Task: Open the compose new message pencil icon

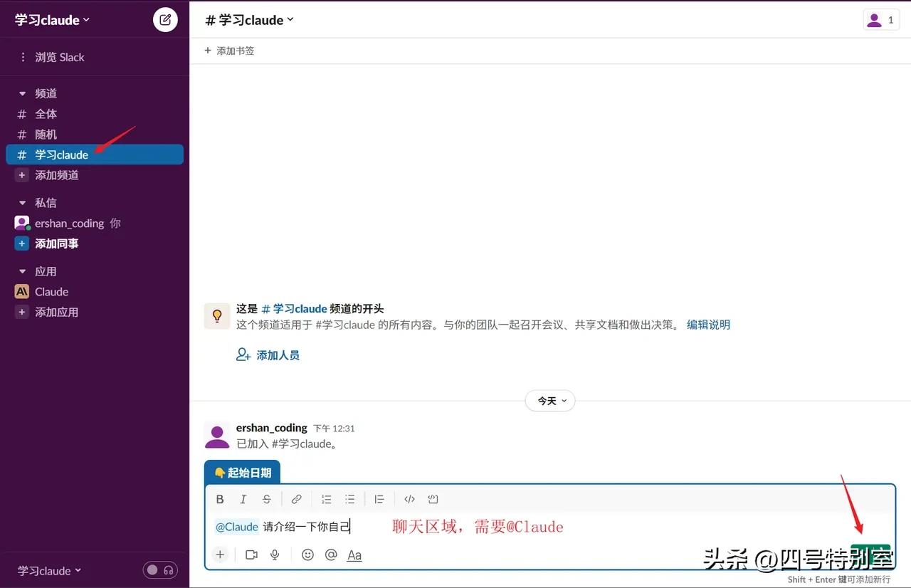Action: tap(165, 19)
